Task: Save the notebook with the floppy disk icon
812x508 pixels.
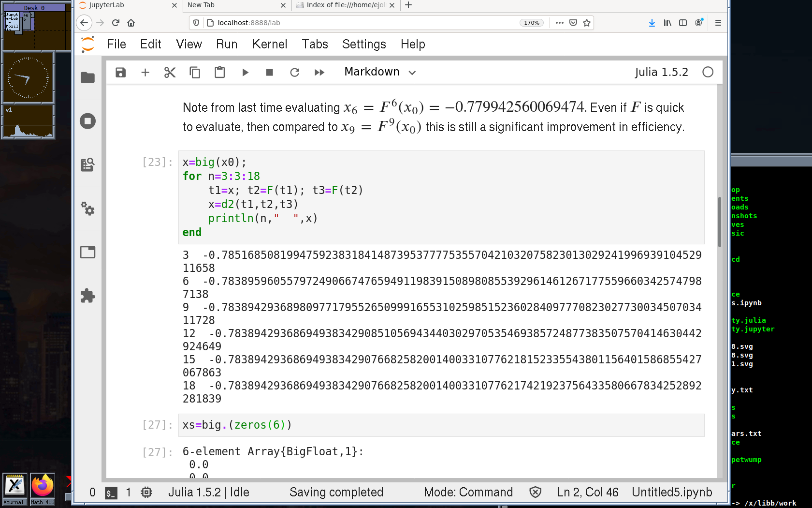Action: click(x=120, y=73)
